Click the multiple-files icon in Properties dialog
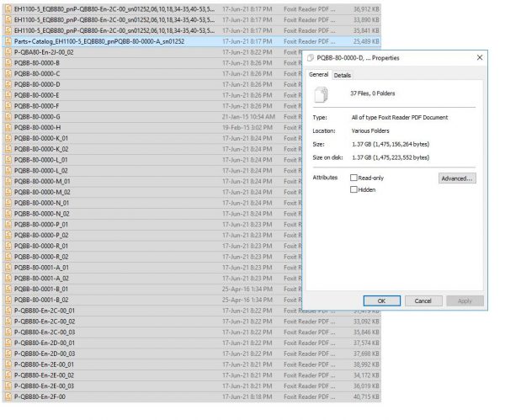 [321, 95]
